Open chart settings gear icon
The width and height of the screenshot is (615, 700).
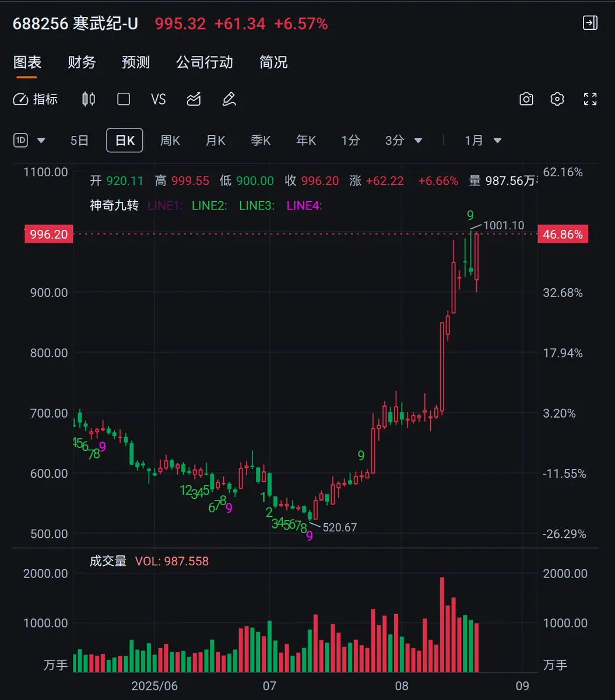(557, 99)
